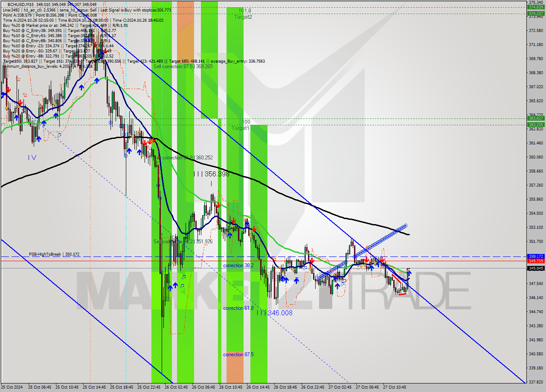Click the Target1 label
The width and height of the screenshot is (546, 392).
point(241,128)
